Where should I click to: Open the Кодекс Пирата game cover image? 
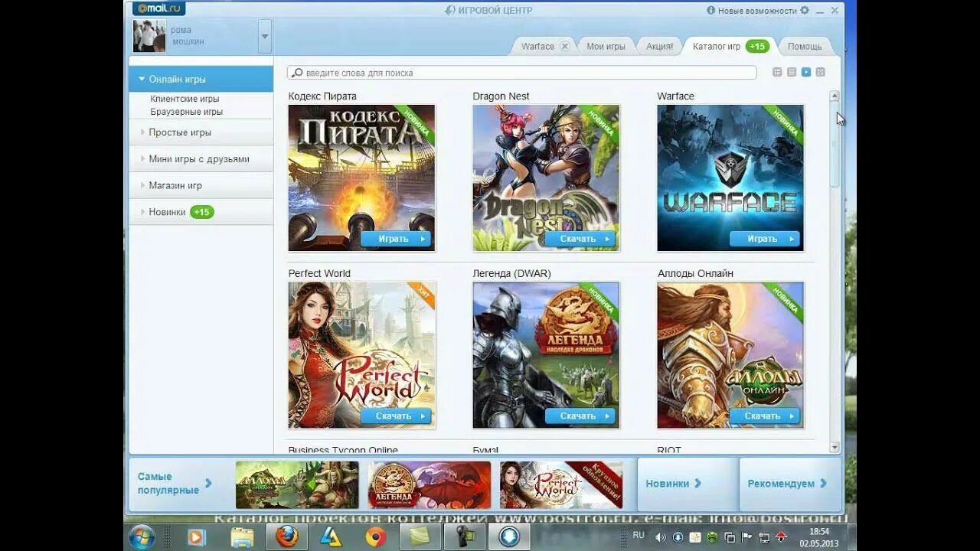(361, 178)
